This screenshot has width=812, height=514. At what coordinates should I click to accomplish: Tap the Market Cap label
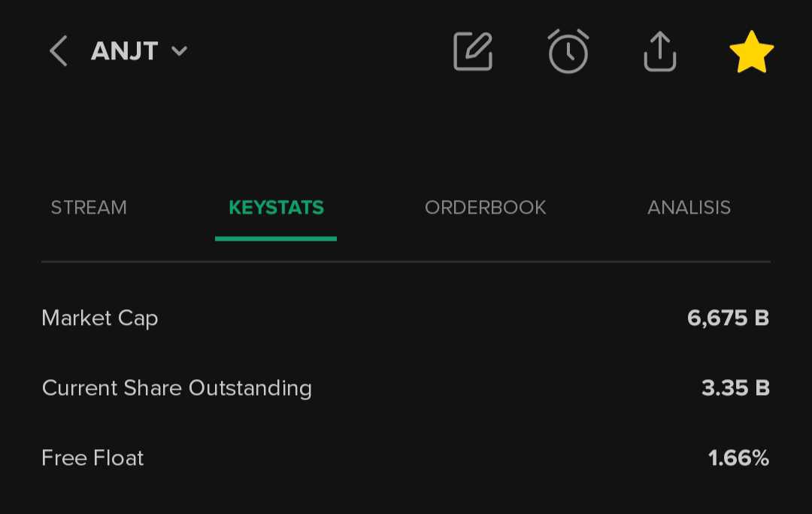pos(100,318)
